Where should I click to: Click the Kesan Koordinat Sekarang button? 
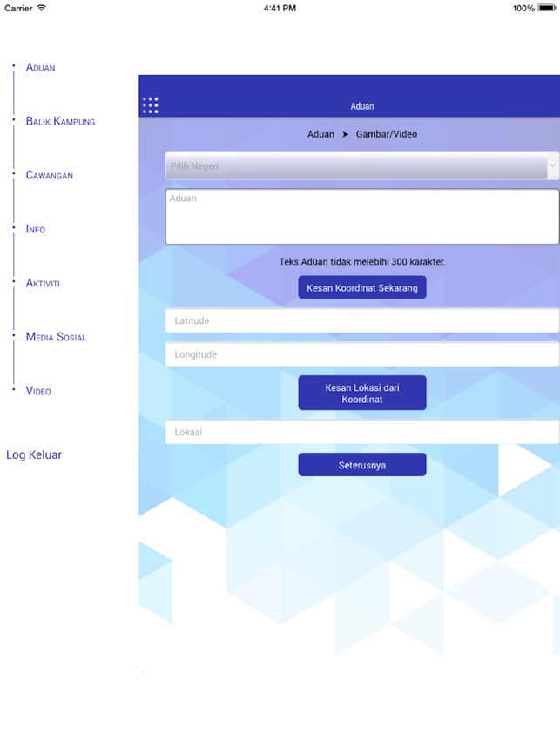pos(362,288)
